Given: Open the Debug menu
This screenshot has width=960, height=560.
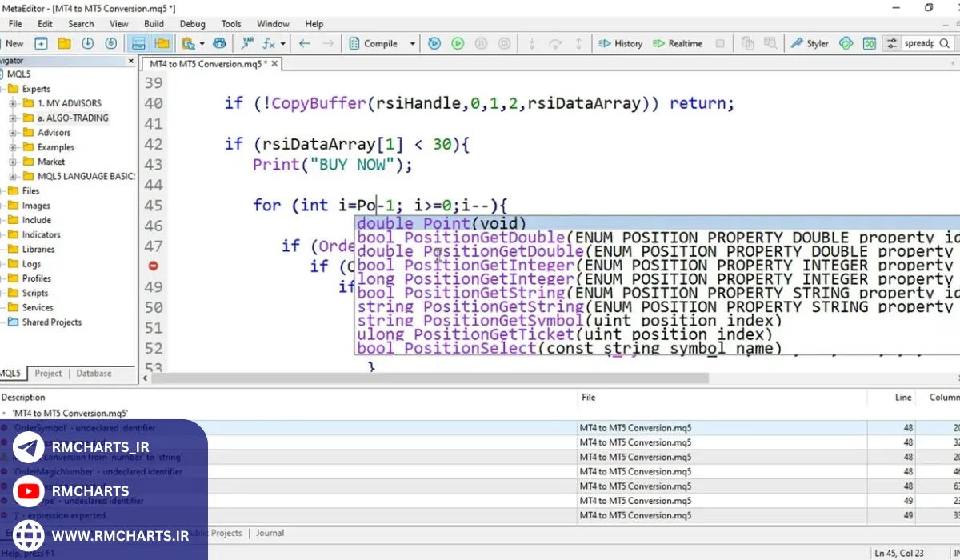Looking at the screenshot, I should (x=192, y=24).
